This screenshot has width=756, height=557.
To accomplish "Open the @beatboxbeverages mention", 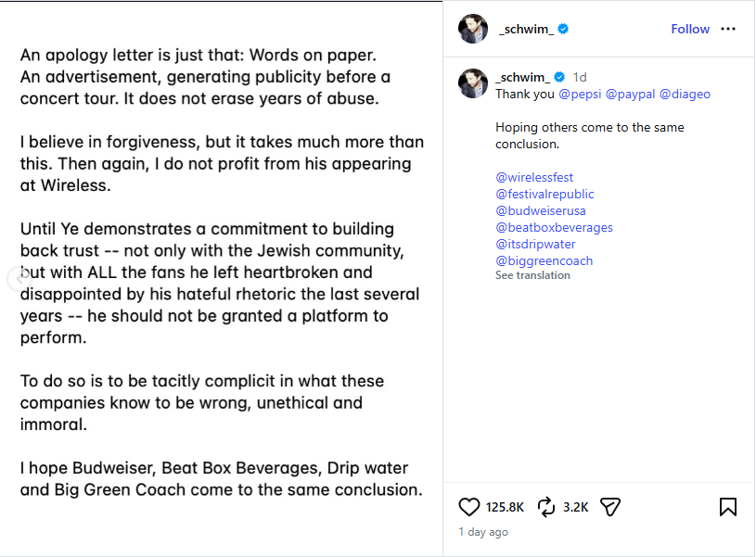I will [x=554, y=227].
